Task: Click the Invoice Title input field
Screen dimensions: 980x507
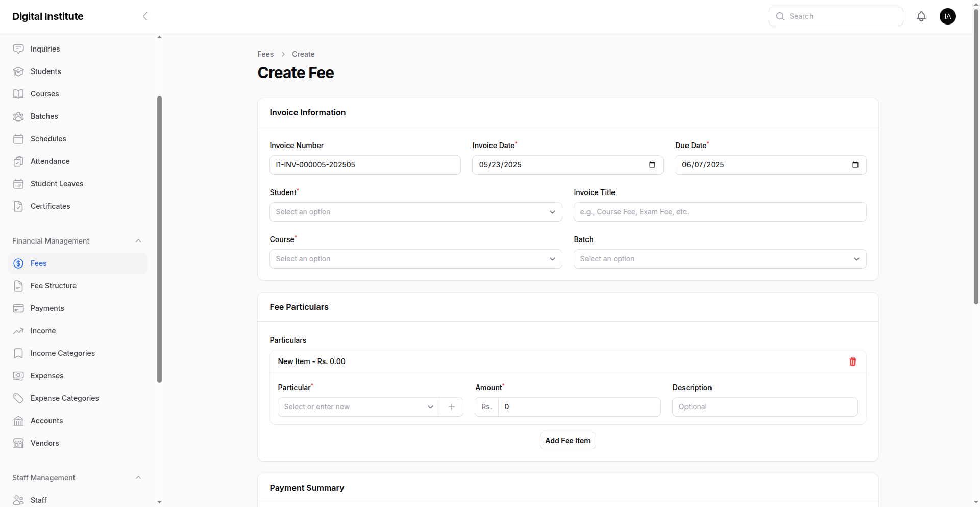Action: (720, 212)
